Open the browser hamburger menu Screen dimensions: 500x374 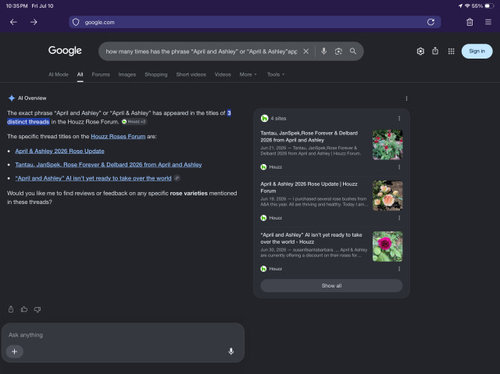click(488, 22)
